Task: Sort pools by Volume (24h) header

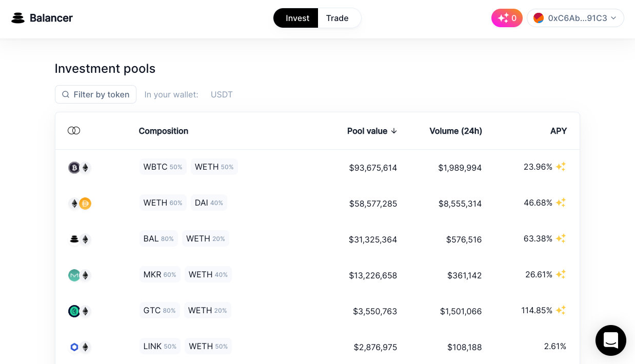Action: coord(455,131)
